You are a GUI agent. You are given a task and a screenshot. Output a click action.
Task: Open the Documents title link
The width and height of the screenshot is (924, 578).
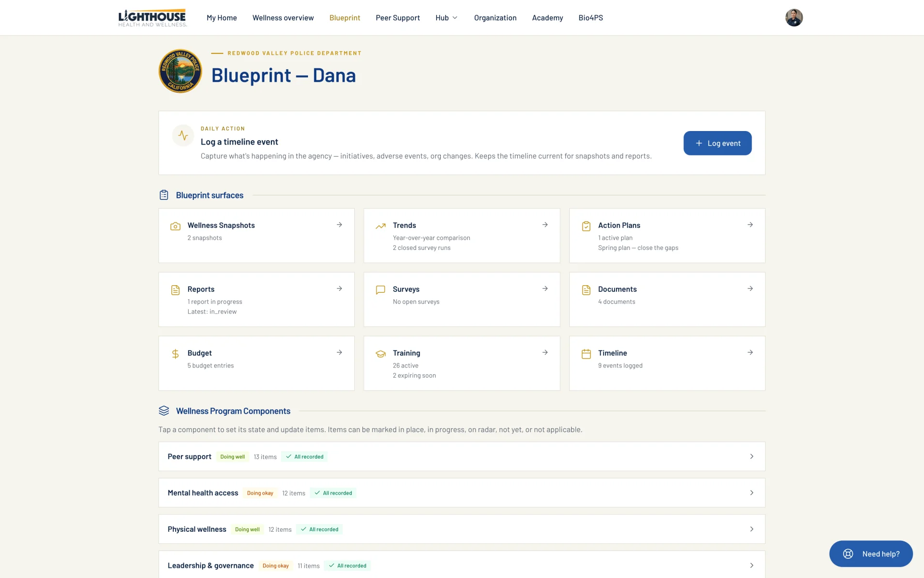(617, 289)
